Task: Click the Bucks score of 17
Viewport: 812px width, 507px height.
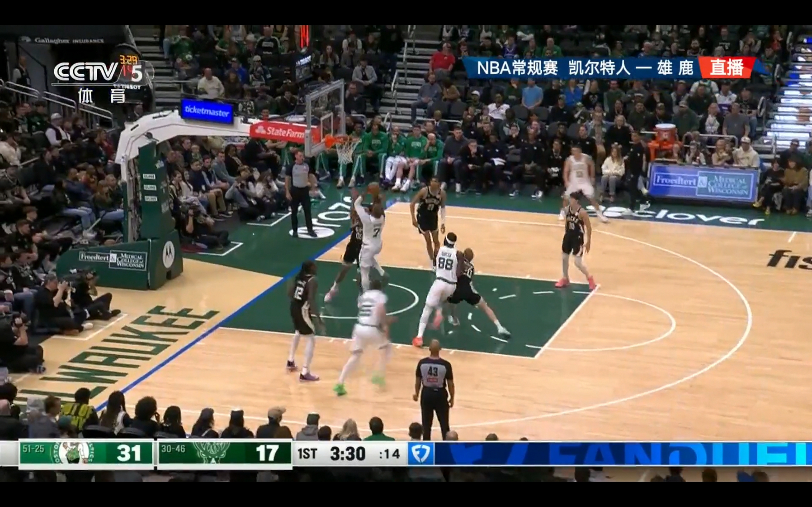Action: 267,453
